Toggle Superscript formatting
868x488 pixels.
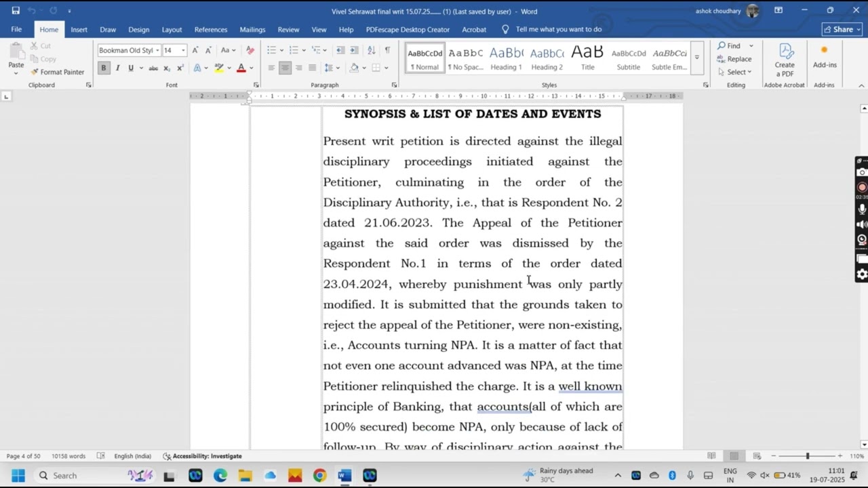(180, 68)
